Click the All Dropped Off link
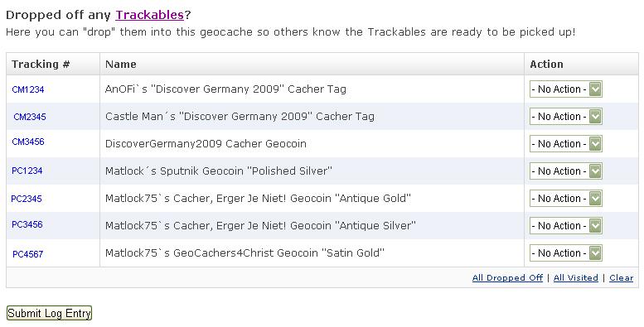The image size is (644, 327). [x=507, y=278]
